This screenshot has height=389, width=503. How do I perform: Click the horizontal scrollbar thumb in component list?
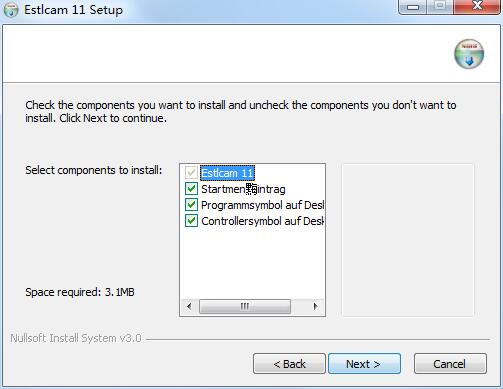click(x=245, y=306)
